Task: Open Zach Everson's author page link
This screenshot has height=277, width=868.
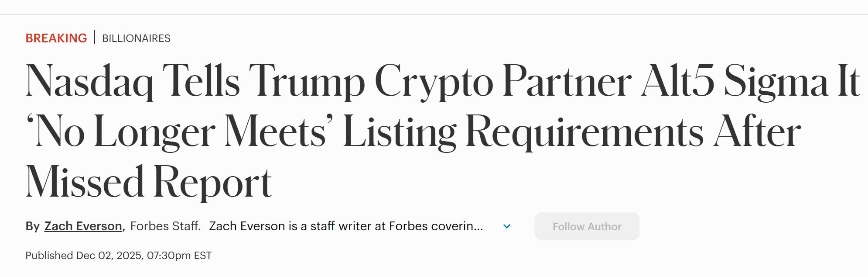Action: pos(83,226)
